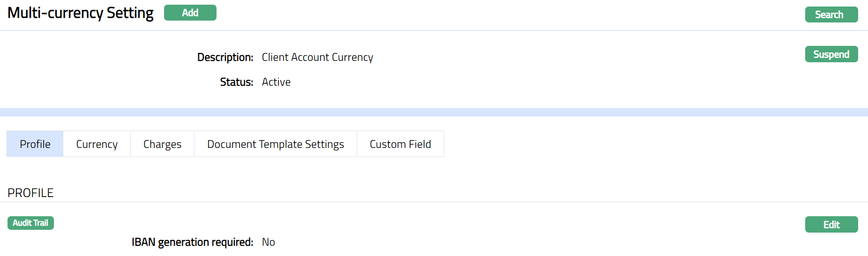Click the Add button
This screenshot has width=868, height=256.
tap(190, 13)
